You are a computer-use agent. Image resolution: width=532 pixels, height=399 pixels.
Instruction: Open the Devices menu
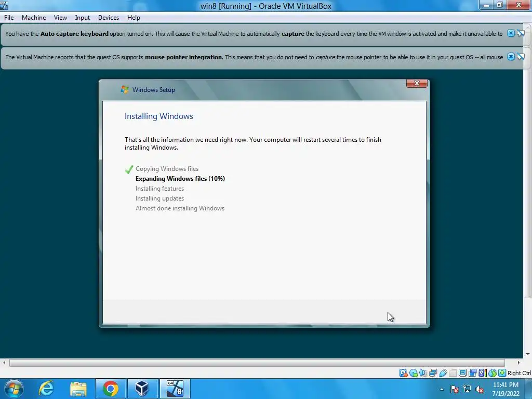[108, 18]
